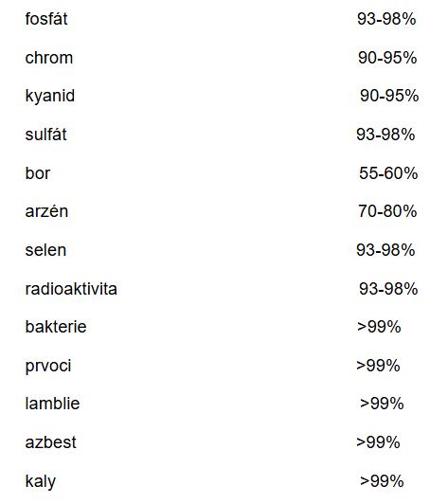Click the arzén text
The width and height of the screenshot is (448, 504).
pyautogui.click(x=46, y=211)
